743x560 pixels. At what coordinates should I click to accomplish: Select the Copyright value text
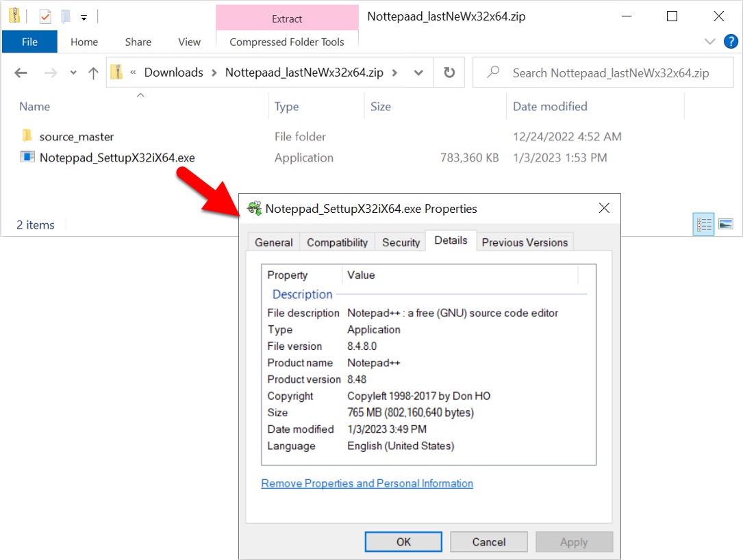(x=418, y=396)
